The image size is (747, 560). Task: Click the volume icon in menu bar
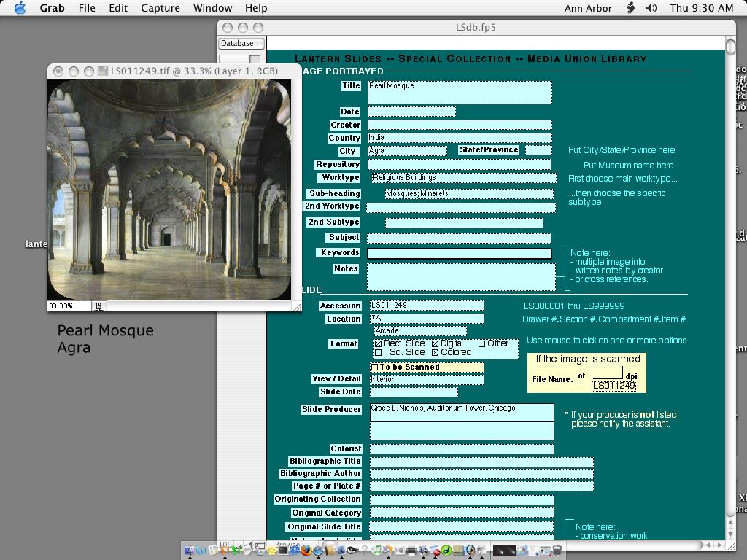point(651,8)
